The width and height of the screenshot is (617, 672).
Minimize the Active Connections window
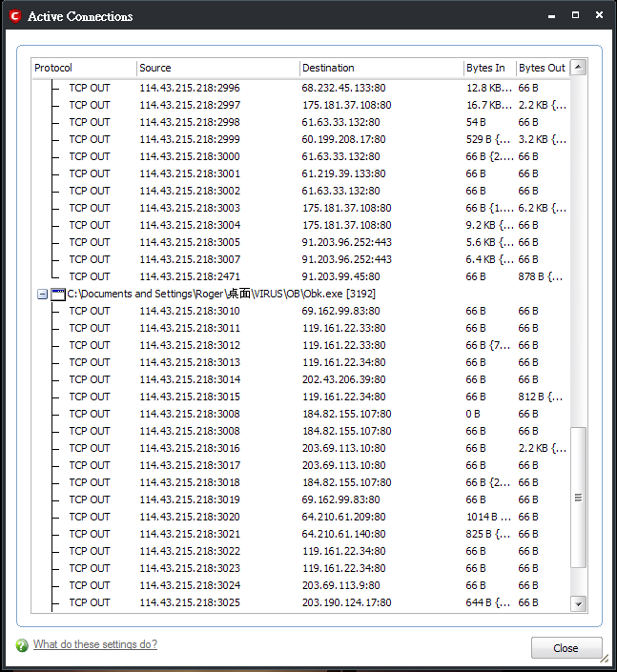coord(552,16)
